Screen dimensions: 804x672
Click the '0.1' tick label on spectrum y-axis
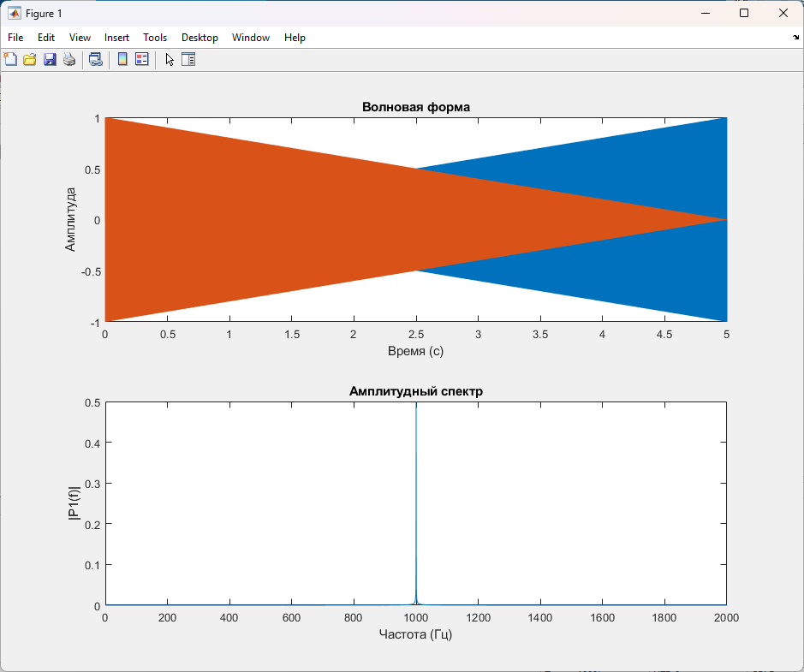[x=92, y=565]
